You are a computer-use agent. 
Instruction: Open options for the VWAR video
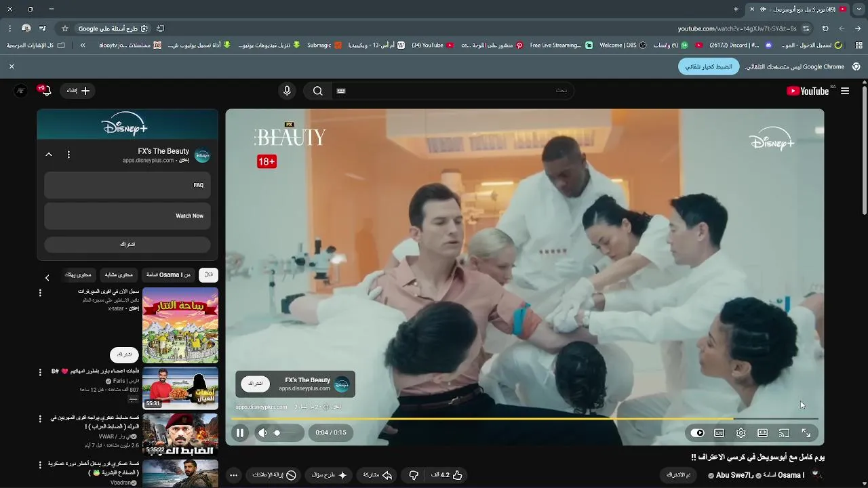click(40, 419)
